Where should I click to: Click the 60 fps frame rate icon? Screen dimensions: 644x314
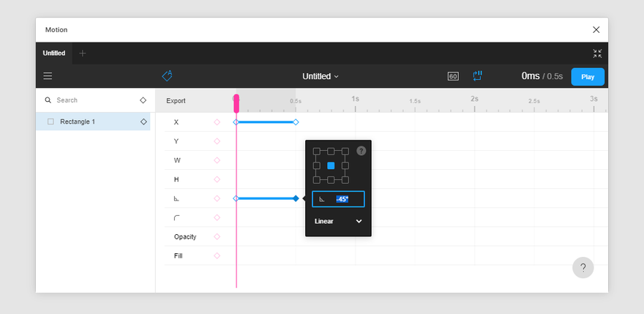coord(453,76)
